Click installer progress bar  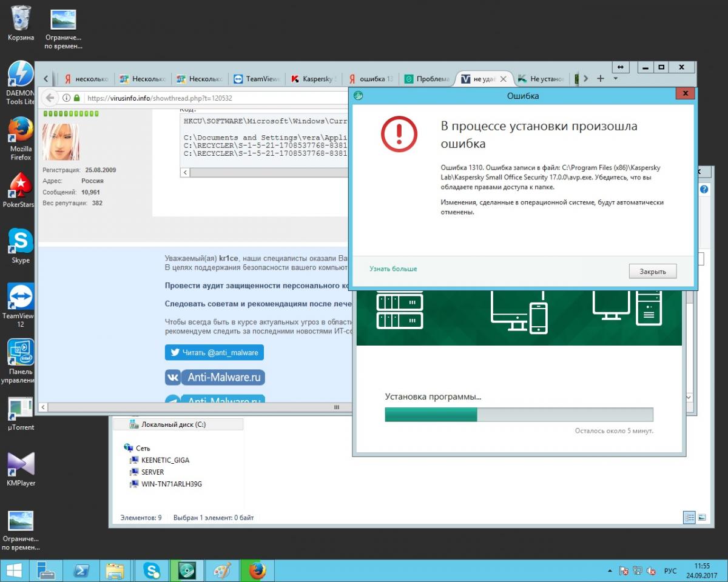pyautogui.click(x=519, y=415)
